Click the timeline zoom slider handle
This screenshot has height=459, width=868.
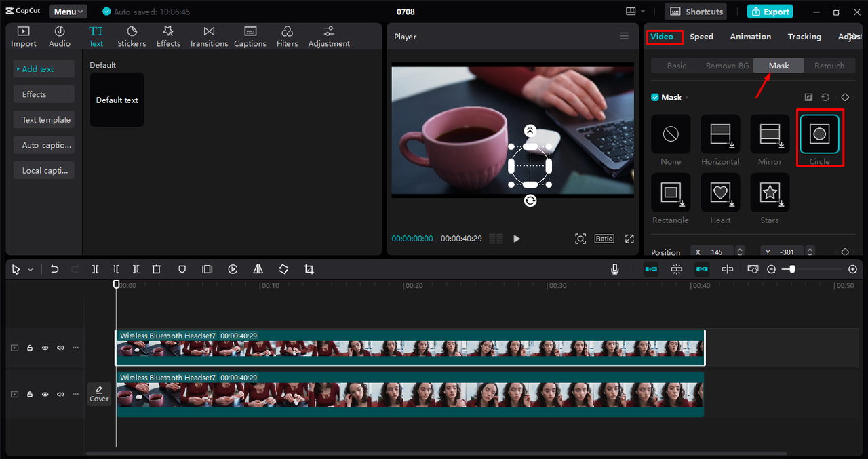tap(792, 269)
